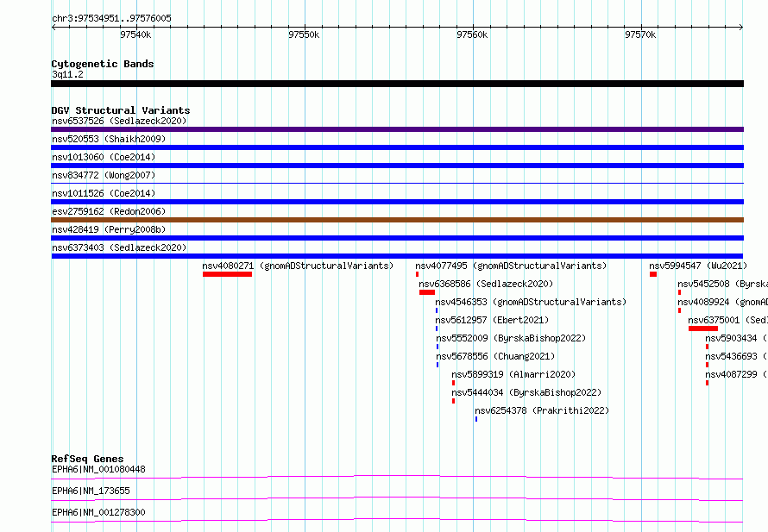Click the nsv6368586 (Sedlazeck2020) label

tap(486, 284)
